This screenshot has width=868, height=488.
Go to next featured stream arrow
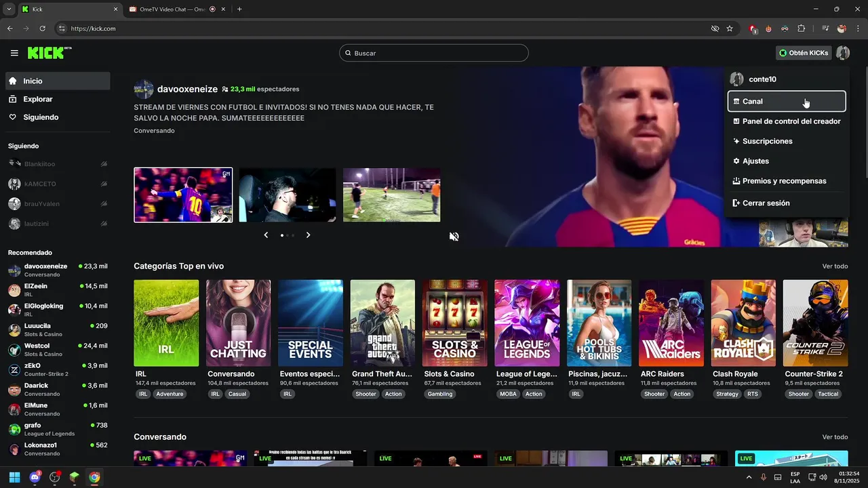tap(308, 235)
